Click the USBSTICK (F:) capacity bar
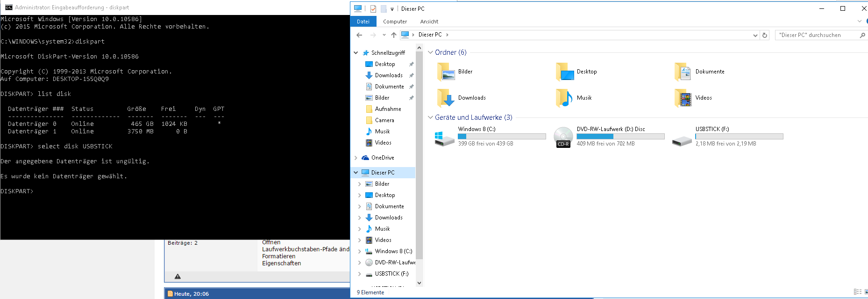The width and height of the screenshot is (868, 299). click(x=739, y=137)
